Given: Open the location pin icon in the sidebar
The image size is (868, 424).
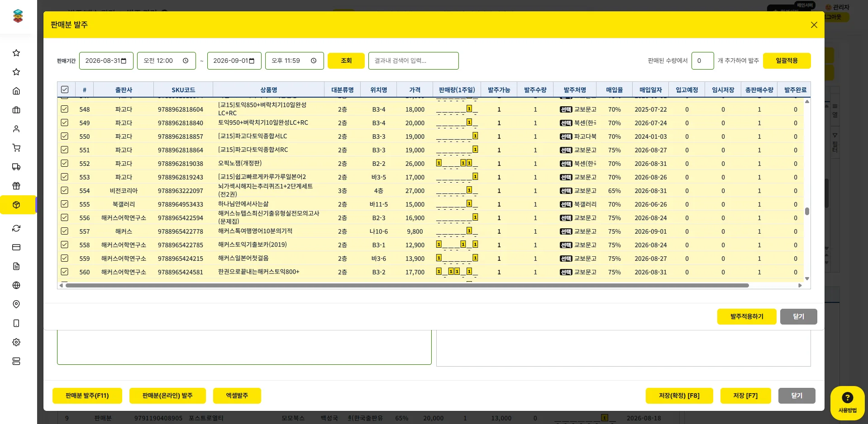Looking at the screenshot, I should coord(16,304).
